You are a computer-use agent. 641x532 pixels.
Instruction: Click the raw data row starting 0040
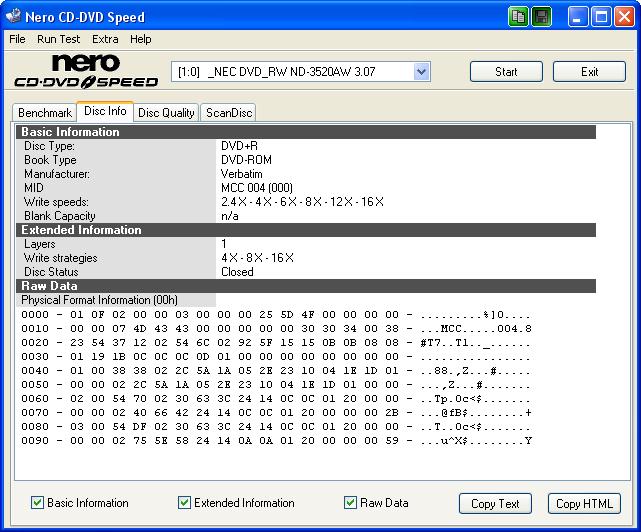(x=276, y=371)
